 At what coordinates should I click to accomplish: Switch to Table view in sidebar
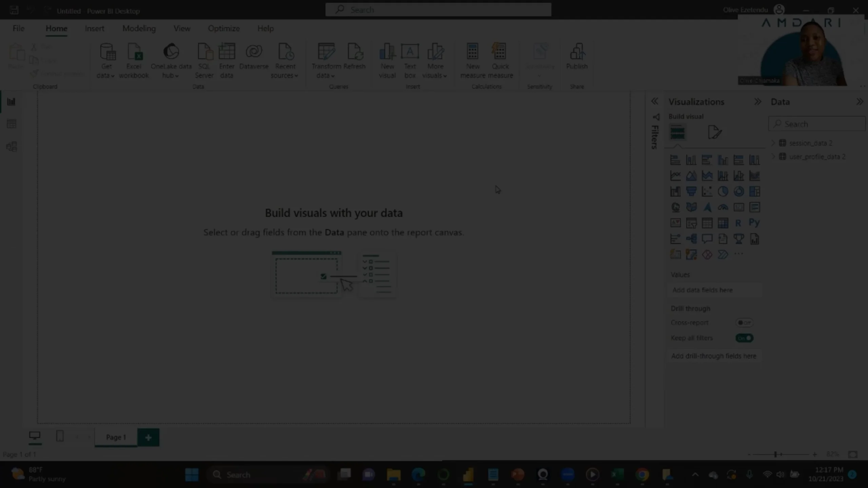click(x=12, y=124)
